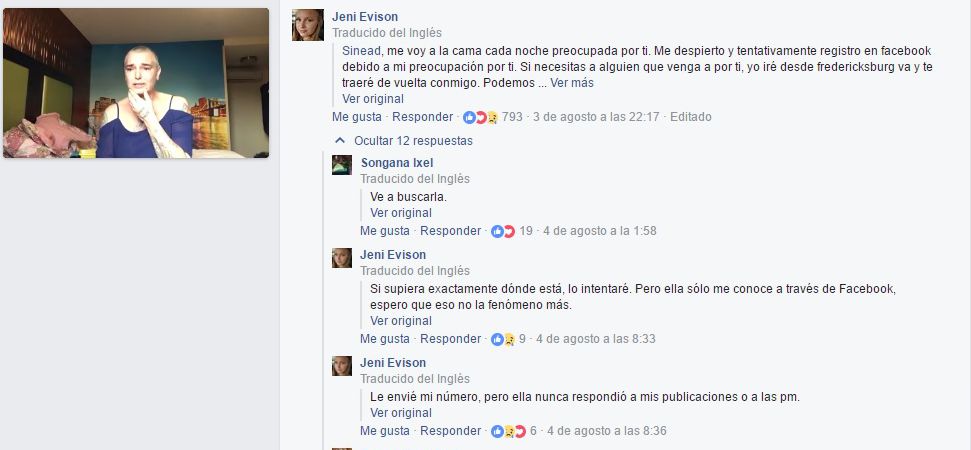Open Songana Ixel's profile name link
The height and width of the screenshot is (450, 971).
[396, 163]
